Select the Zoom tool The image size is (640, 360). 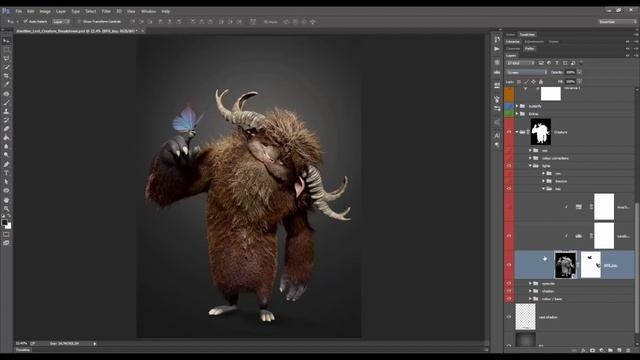[x=6, y=209]
